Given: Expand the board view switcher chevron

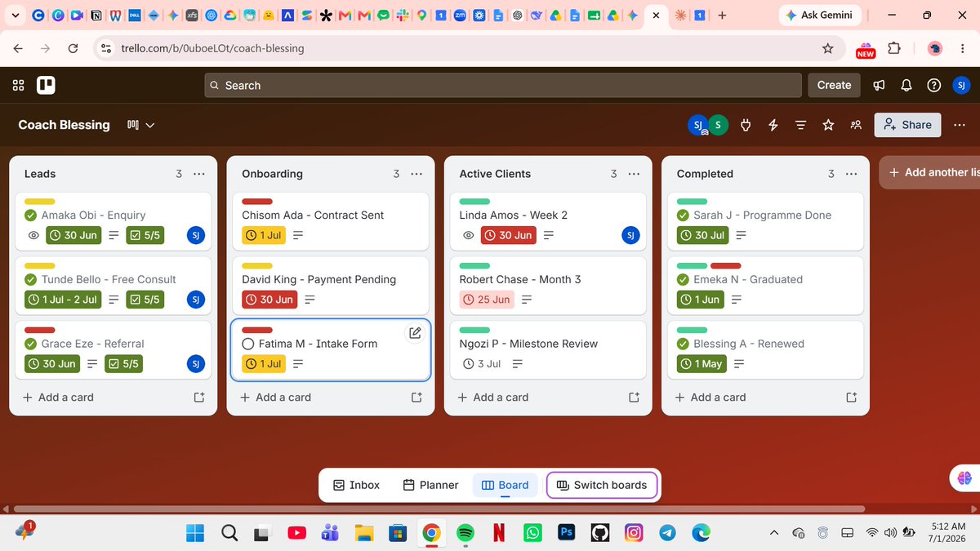Looking at the screenshot, I should (x=150, y=125).
